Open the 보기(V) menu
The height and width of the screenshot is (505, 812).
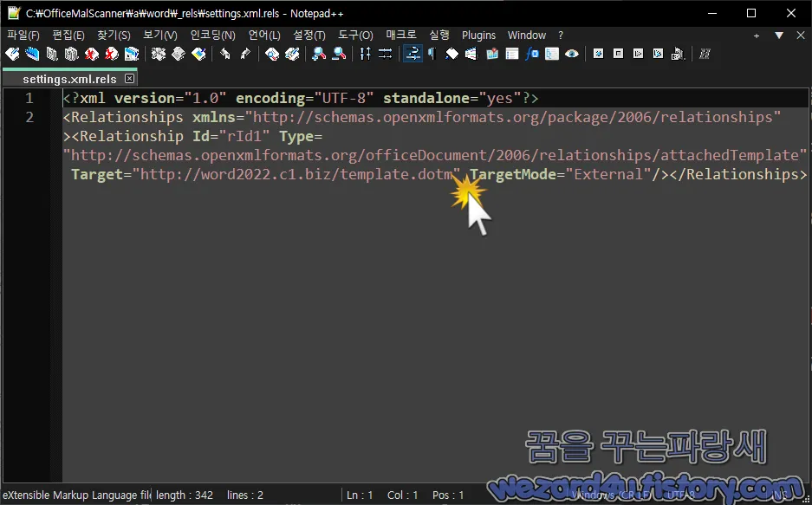[x=160, y=36]
